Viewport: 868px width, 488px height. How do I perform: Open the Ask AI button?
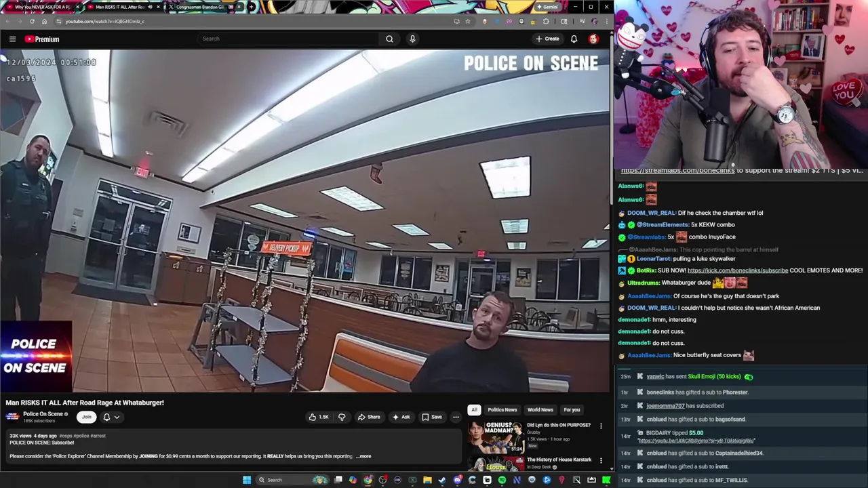tap(401, 417)
